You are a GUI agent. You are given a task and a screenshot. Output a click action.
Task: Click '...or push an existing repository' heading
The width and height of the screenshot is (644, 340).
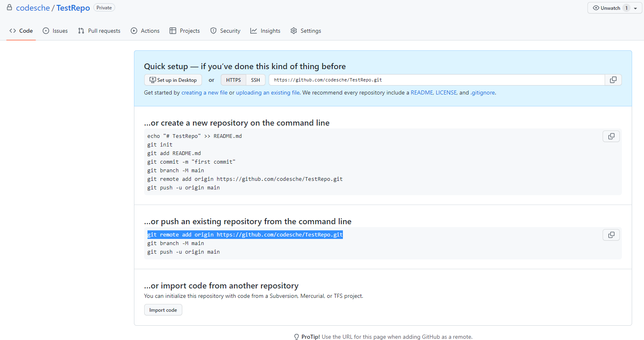[x=248, y=221]
